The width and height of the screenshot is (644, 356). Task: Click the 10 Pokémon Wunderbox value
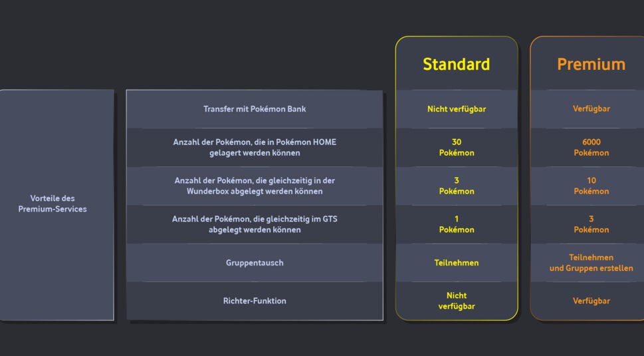click(x=591, y=186)
